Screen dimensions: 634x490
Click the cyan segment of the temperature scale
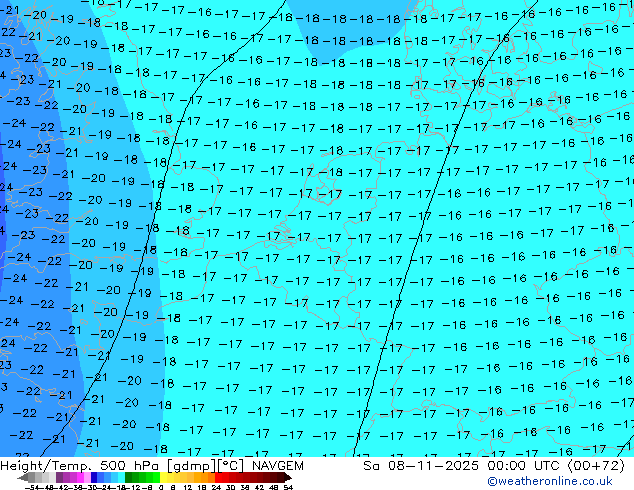click(121, 477)
